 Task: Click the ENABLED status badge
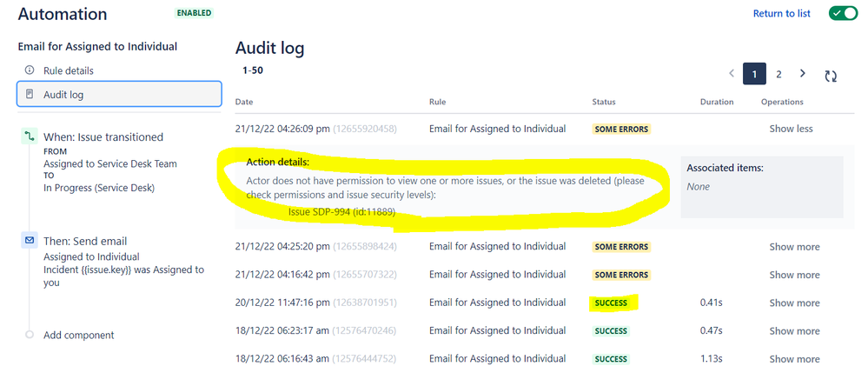(194, 13)
